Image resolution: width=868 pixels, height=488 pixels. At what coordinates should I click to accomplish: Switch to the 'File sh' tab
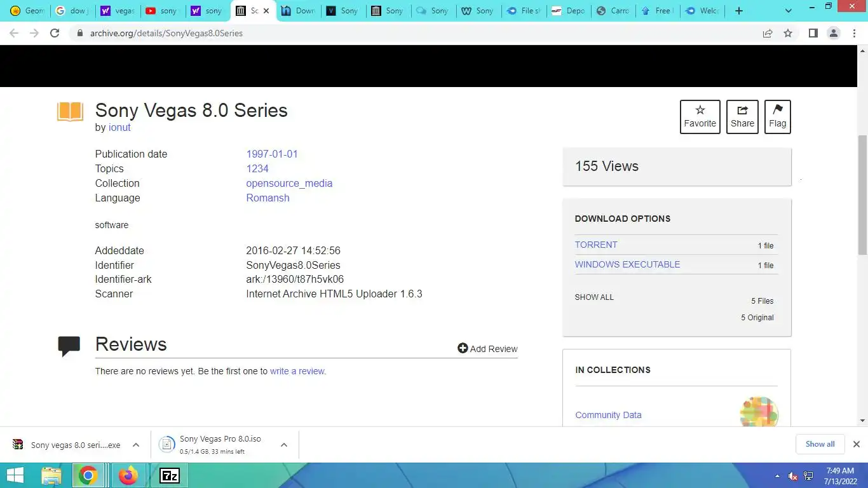[x=524, y=11]
